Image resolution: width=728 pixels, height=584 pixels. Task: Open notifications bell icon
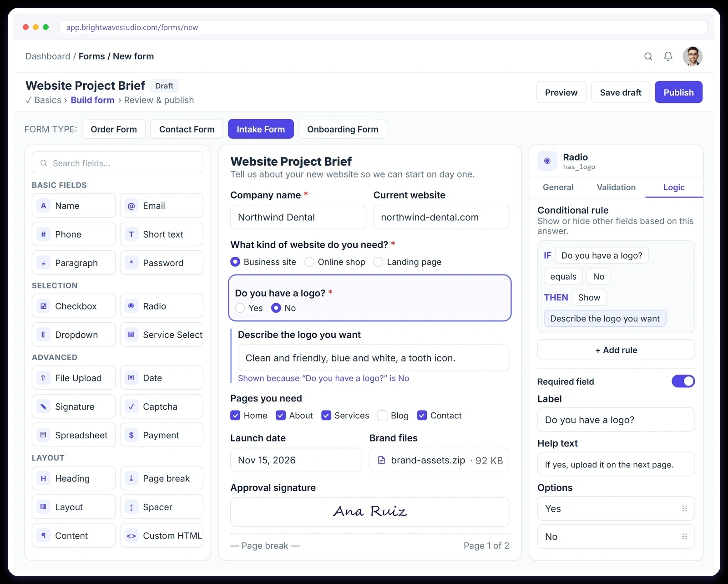click(668, 56)
